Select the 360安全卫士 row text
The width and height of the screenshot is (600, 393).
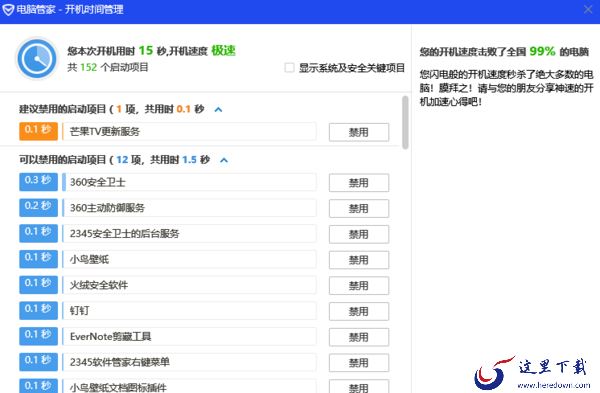(98, 182)
